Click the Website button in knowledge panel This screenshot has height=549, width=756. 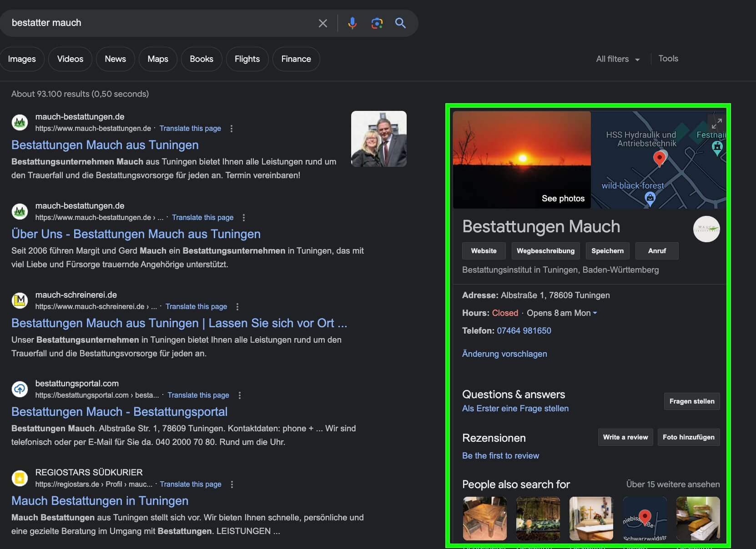[x=484, y=251]
